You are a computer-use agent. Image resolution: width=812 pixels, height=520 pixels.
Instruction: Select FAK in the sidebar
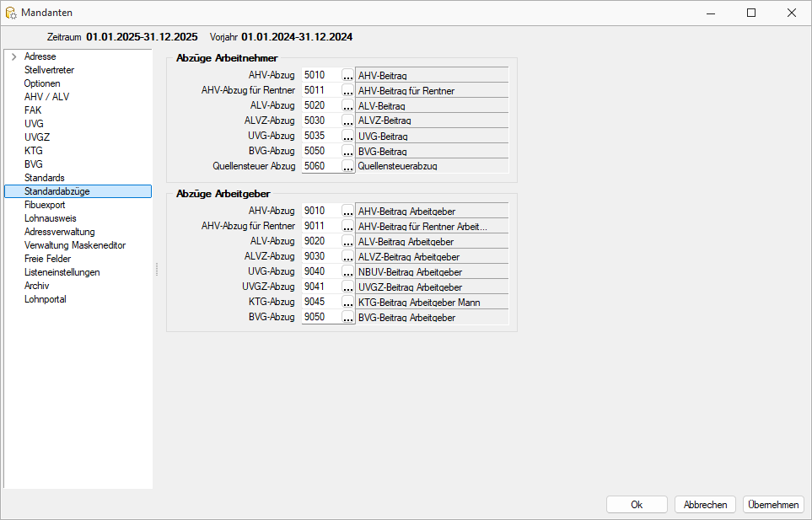[x=33, y=110]
